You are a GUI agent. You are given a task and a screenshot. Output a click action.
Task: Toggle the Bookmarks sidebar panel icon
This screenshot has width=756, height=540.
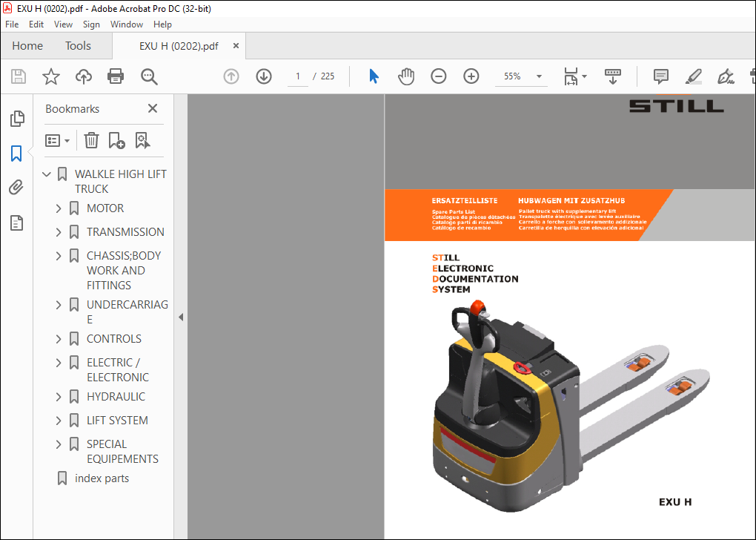(16, 154)
